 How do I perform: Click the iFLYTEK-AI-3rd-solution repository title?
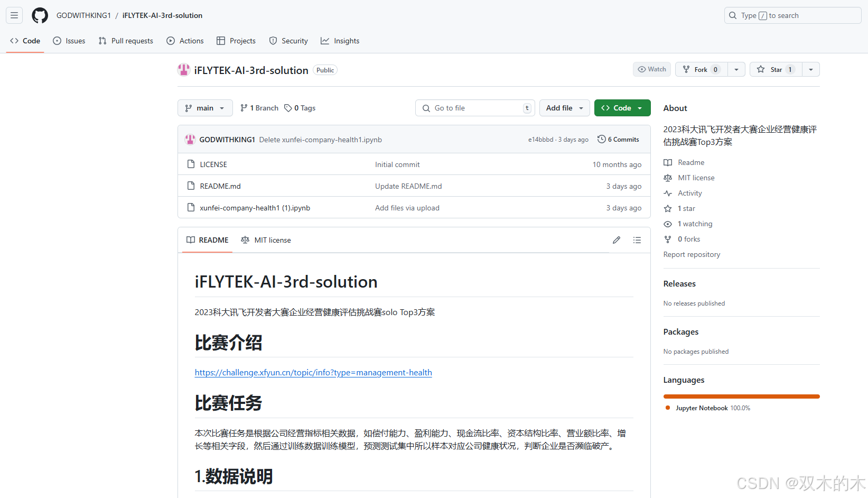coord(251,70)
